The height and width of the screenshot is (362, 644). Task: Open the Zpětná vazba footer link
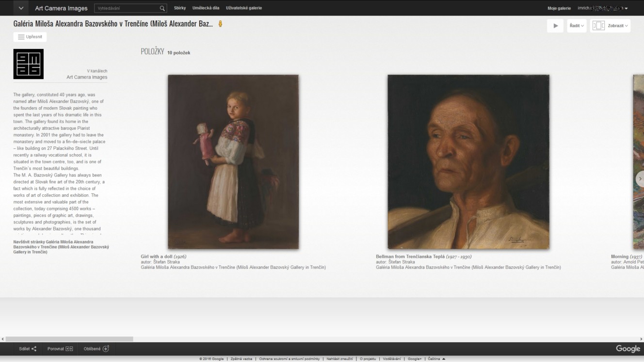coord(241,359)
